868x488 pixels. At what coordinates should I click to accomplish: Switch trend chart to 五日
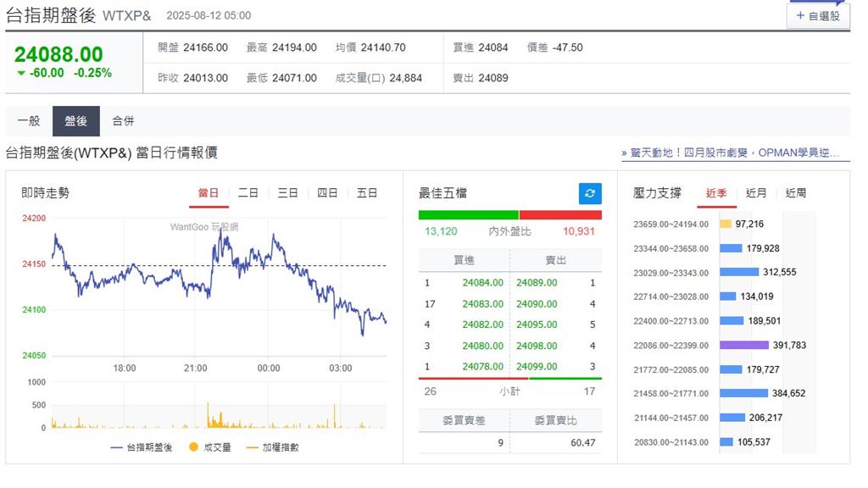pos(366,193)
